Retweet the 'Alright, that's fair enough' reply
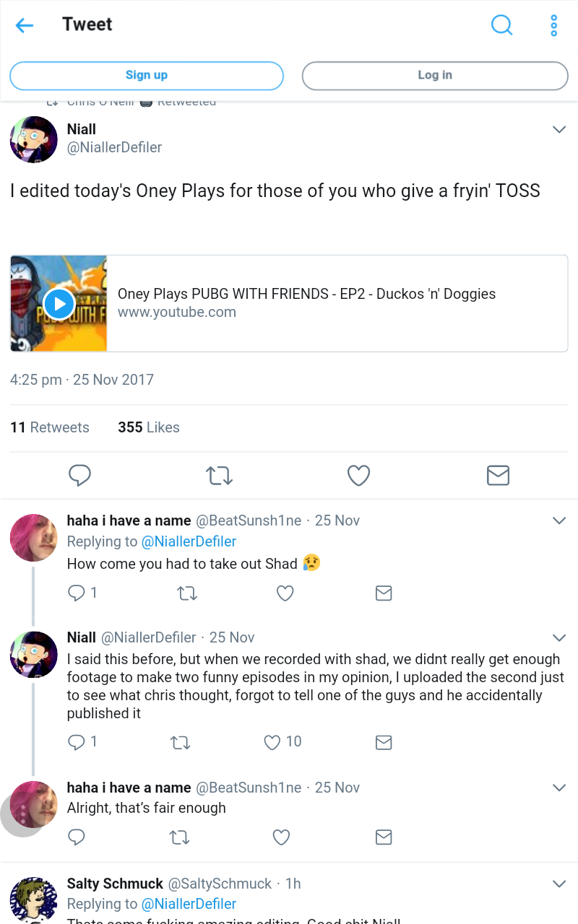This screenshot has width=578, height=924. (x=179, y=837)
